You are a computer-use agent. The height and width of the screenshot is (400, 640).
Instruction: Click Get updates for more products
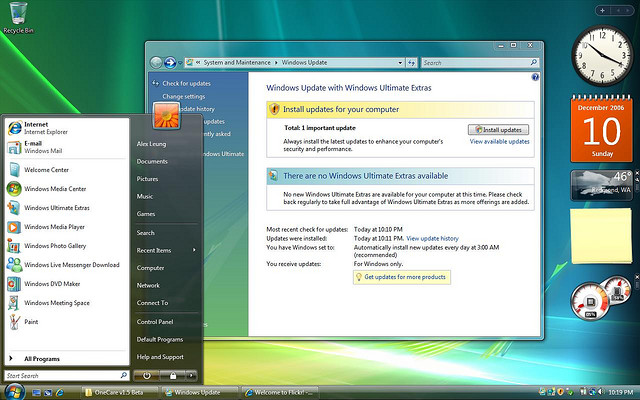coord(402,277)
